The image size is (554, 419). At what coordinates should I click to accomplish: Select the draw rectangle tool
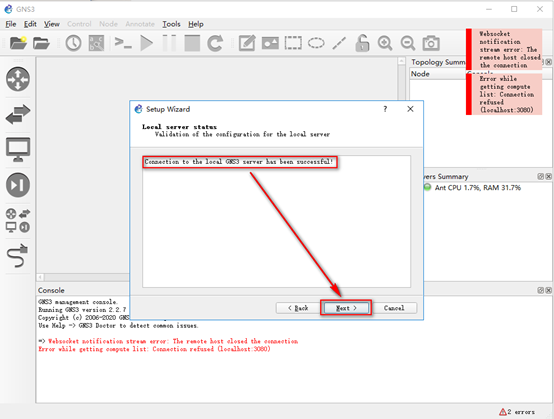click(293, 43)
